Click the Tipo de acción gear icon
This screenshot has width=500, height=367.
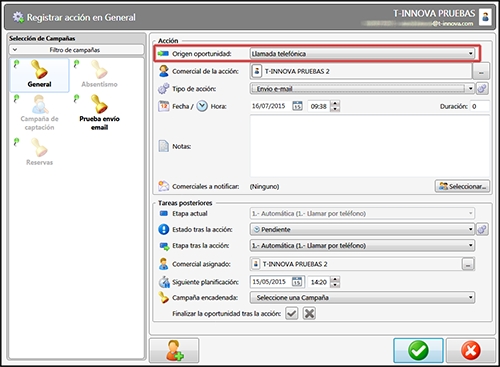tap(164, 89)
